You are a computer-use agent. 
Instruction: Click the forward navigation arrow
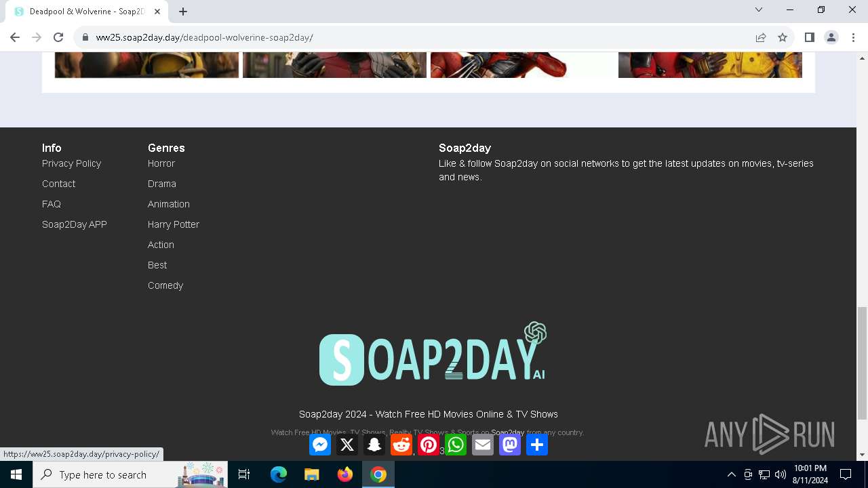(37, 37)
